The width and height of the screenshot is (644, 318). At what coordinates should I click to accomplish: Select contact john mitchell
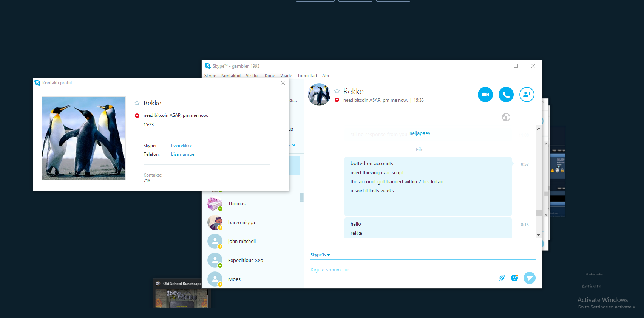[x=253, y=242]
